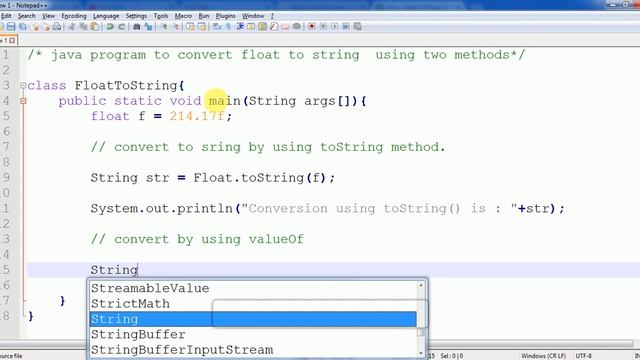Click the Close All documents toolbar icon

pos(47,27)
